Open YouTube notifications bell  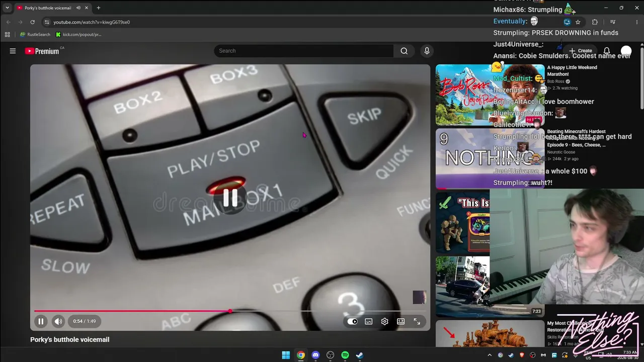pyautogui.click(x=607, y=51)
